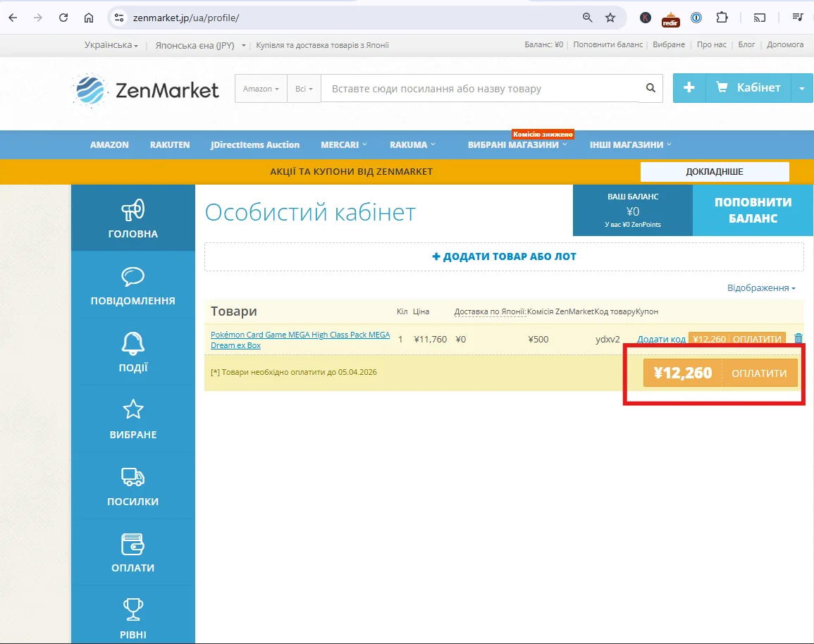This screenshot has height=644, width=814.
Task: Open Вибране star in the sidebar
Action: pyautogui.click(x=133, y=419)
